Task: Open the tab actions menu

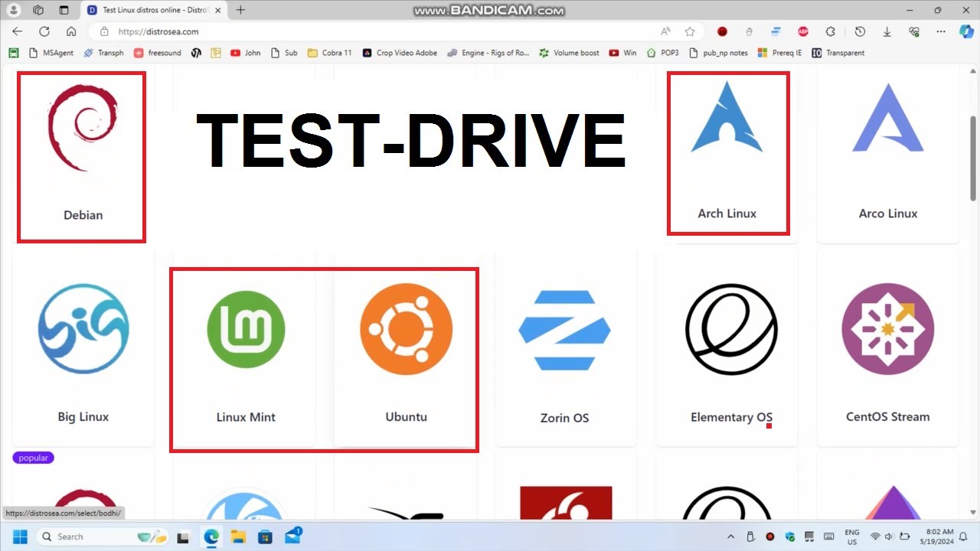Action: click(64, 10)
